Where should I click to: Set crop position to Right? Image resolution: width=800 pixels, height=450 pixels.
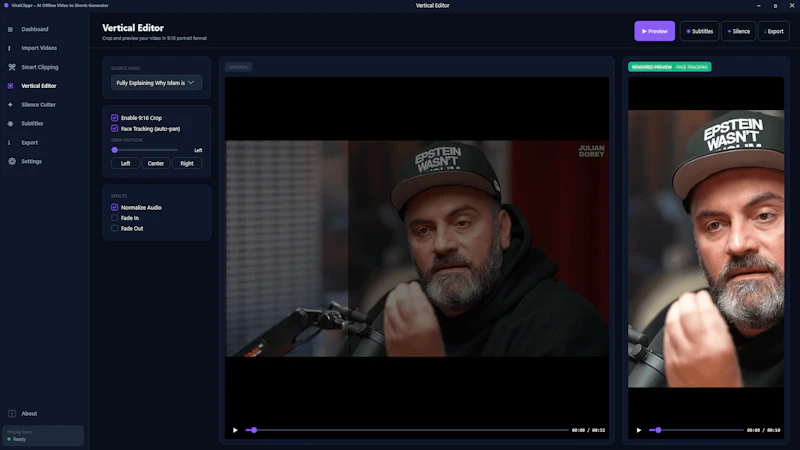pyautogui.click(x=187, y=163)
